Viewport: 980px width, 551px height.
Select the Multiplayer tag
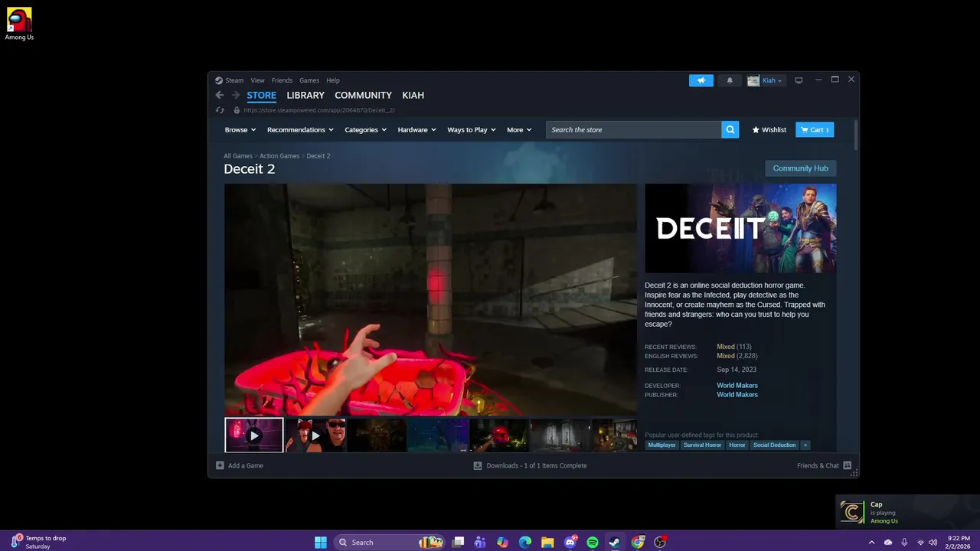click(662, 445)
